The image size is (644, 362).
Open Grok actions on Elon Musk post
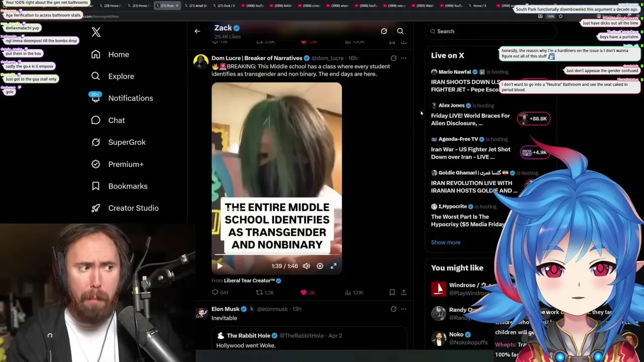393,309
